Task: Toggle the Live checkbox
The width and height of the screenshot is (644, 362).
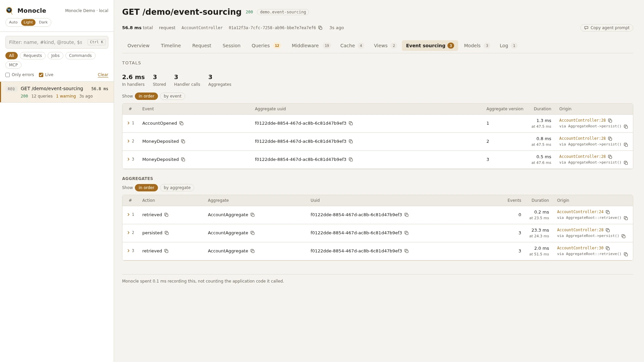Action: (x=41, y=75)
